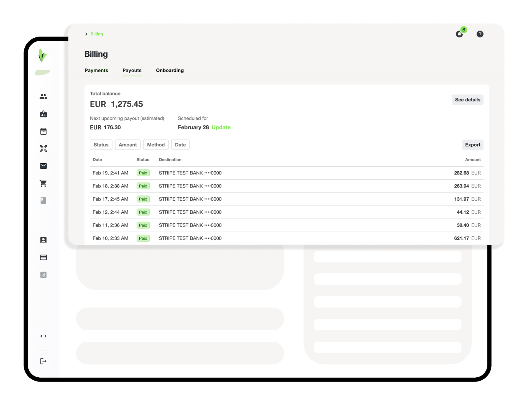Open the Calendar from the sidebar
The width and height of the screenshot is (532, 402).
[43, 131]
